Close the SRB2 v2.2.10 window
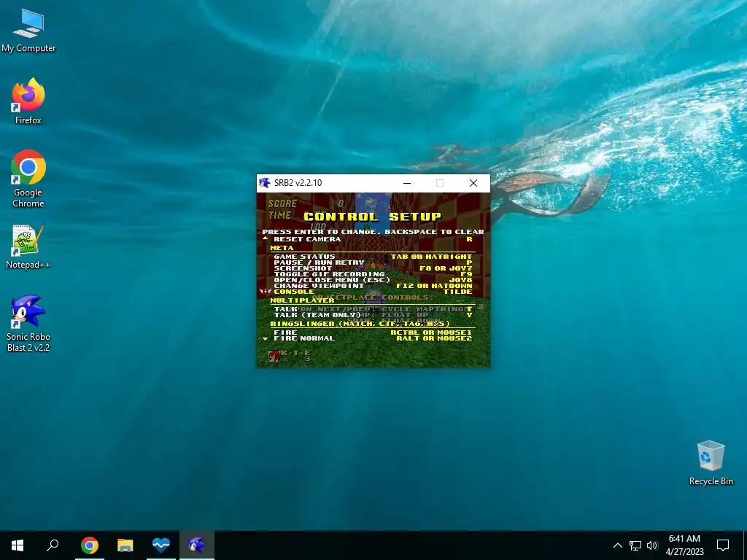Screen dimensions: 747x560 pos(473,183)
